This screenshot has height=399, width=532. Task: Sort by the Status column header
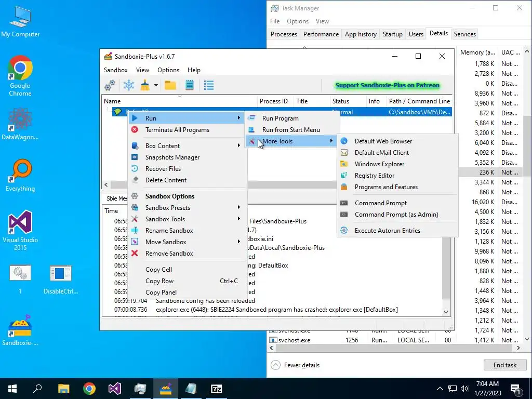pyautogui.click(x=348, y=101)
